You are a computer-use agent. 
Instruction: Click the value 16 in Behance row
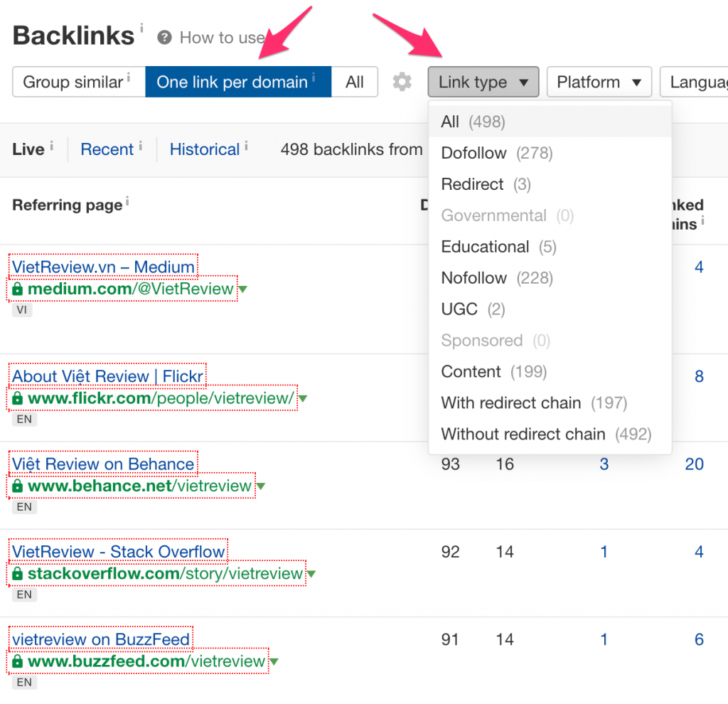[x=505, y=464]
